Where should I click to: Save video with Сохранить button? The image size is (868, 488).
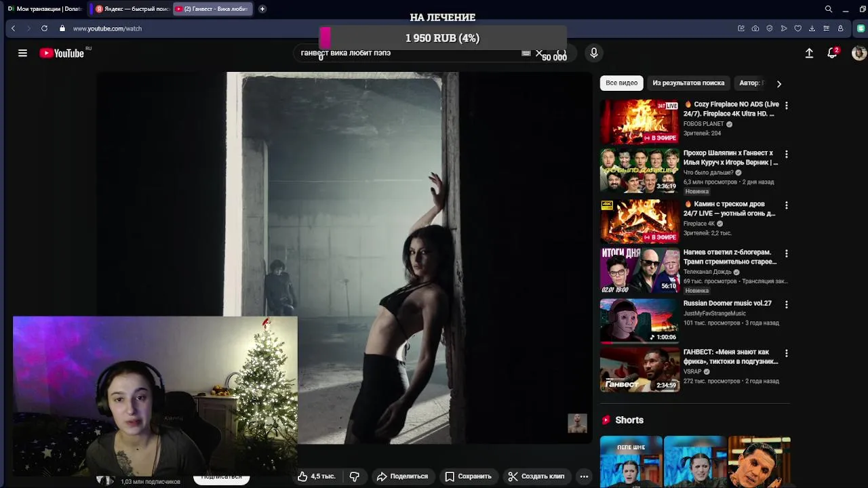coord(469,476)
